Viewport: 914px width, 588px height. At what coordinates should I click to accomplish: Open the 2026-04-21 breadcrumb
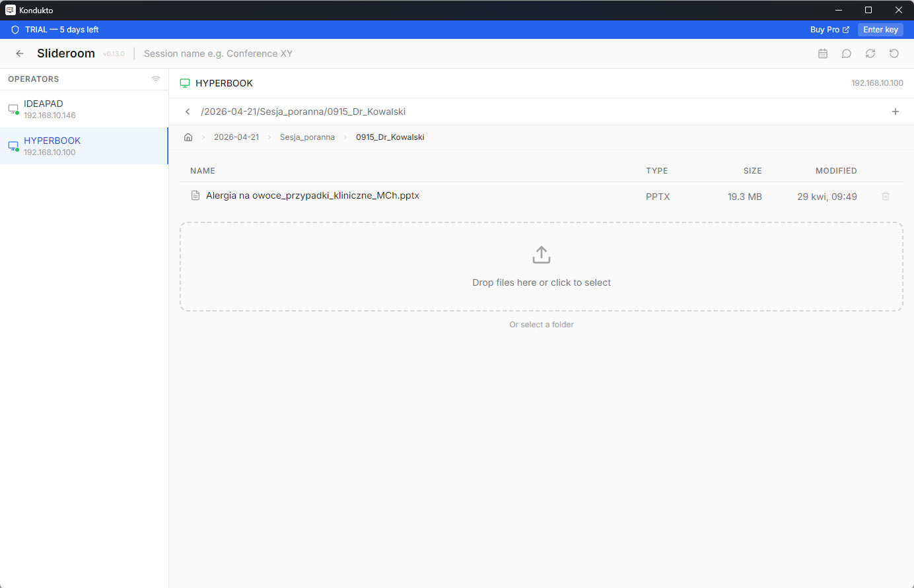[236, 137]
